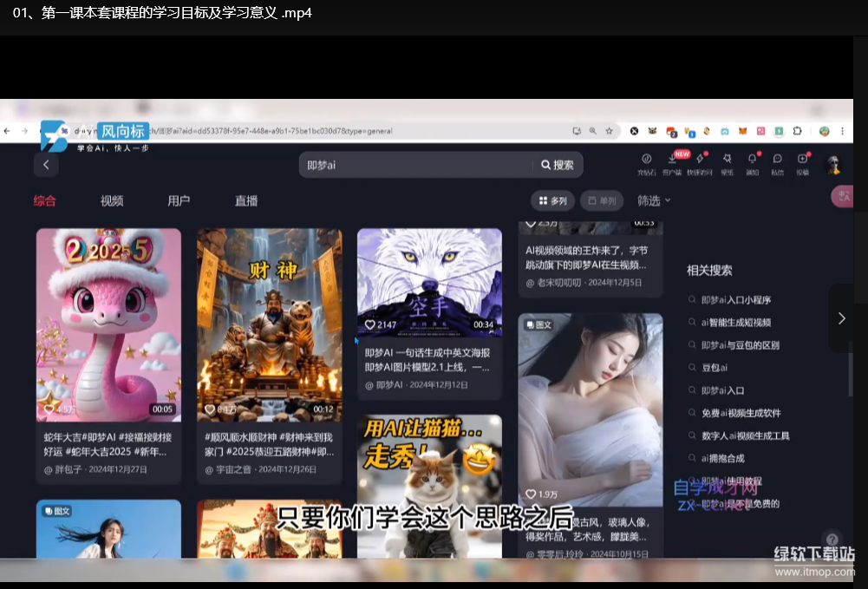This screenshot has width=868, height=589.
Task: Click the search field containing 即梦ai
Action: point(416,165)
